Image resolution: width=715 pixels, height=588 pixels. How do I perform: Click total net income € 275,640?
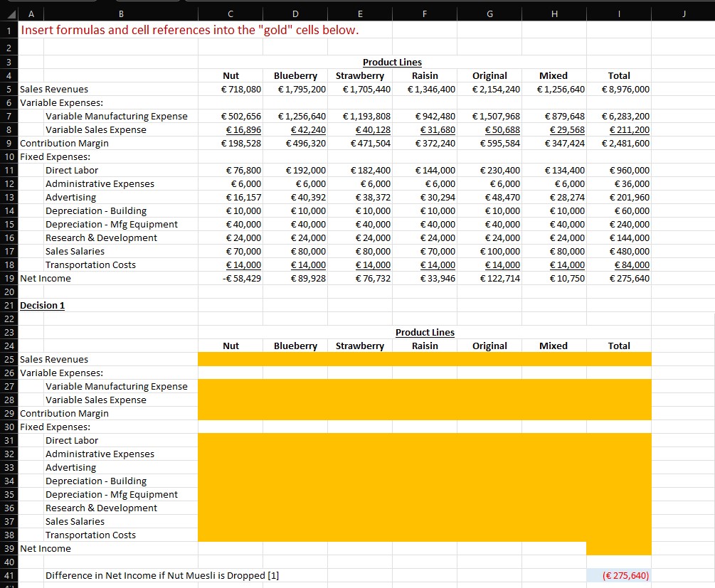(x=630, y=279)
